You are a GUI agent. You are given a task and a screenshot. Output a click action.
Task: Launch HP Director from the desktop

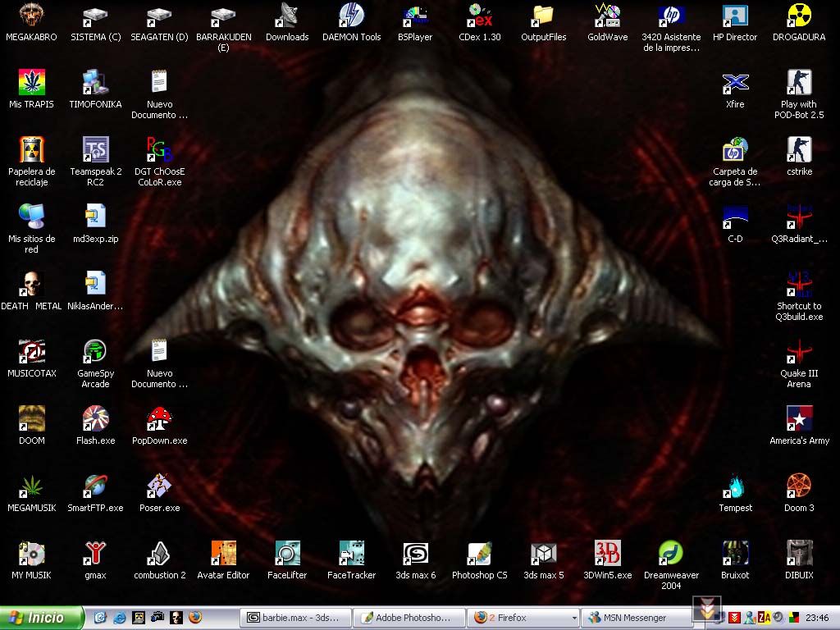pyautogui.click(x=735, y=15)
